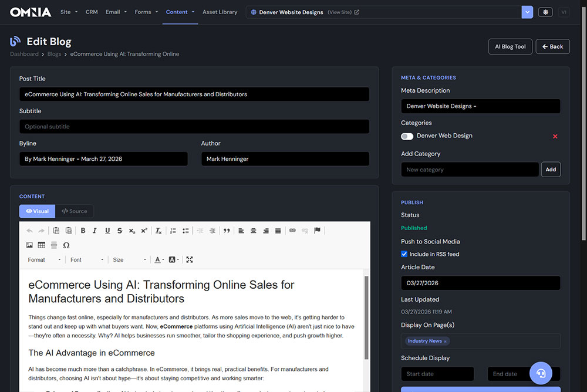Insert an image into the blog content

(x=29, y=245)
